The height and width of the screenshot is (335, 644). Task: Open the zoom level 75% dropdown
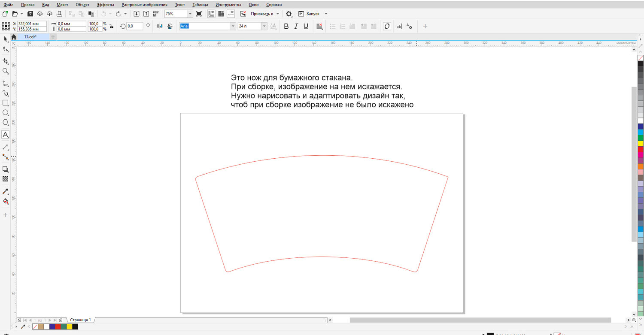point(190,14)
